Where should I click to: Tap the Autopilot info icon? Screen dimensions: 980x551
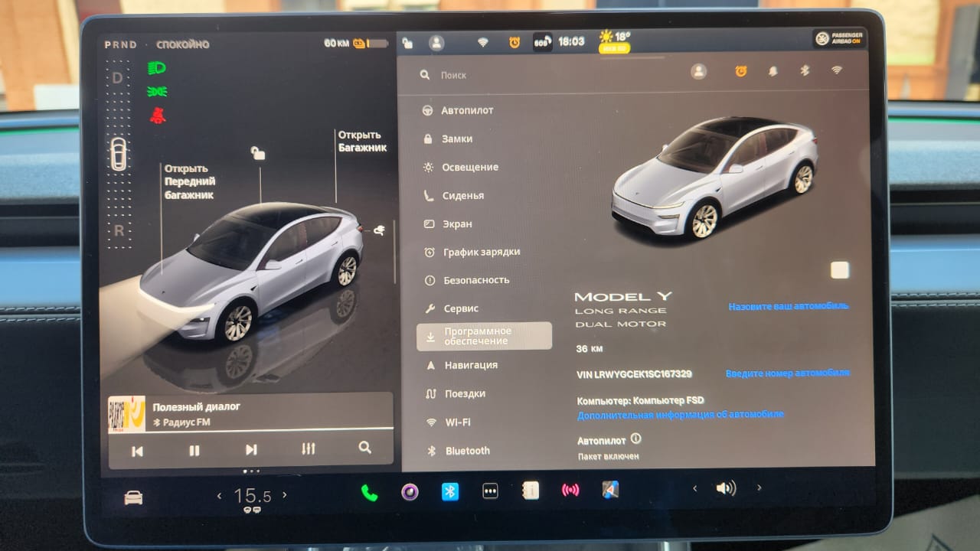pyautogui.click(x=635, y=439)
